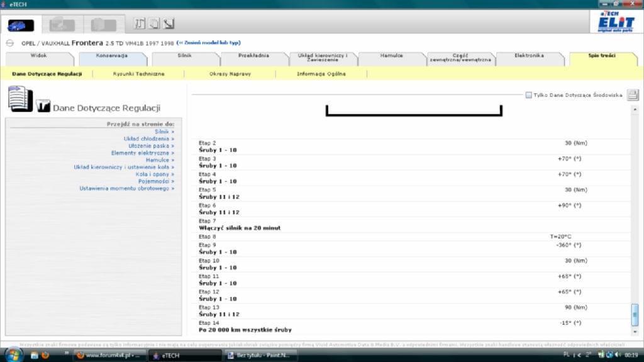Click Zmień model lub typ link

[209, 43]
